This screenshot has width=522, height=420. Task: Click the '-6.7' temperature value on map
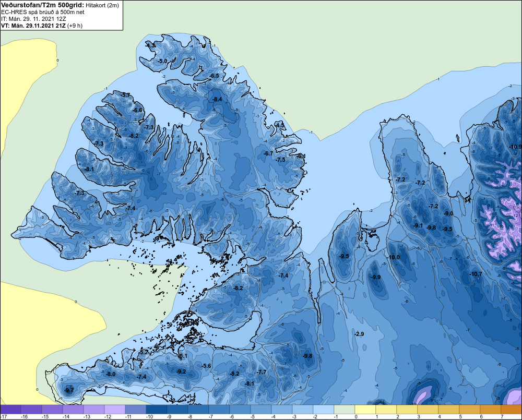click(268, 153)
